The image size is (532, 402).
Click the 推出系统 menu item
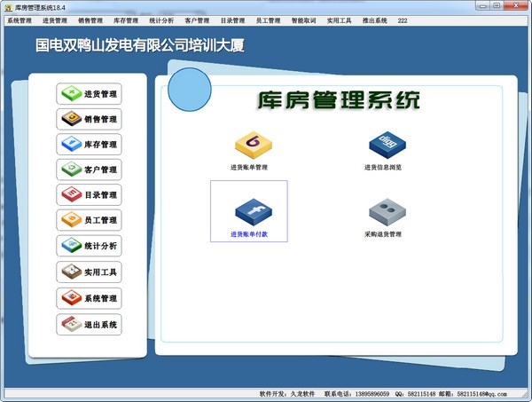375,20
